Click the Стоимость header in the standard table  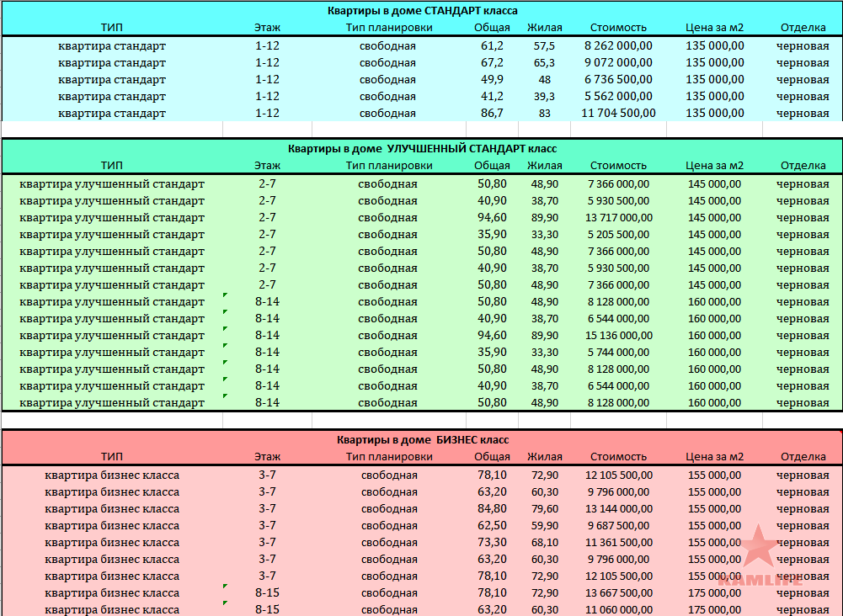point(618,28)
